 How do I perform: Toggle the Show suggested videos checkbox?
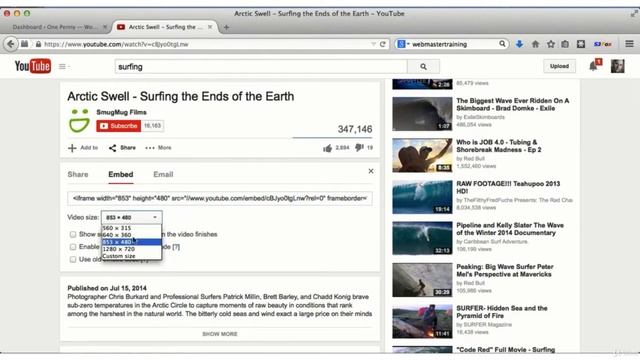[x=73, y=234]
